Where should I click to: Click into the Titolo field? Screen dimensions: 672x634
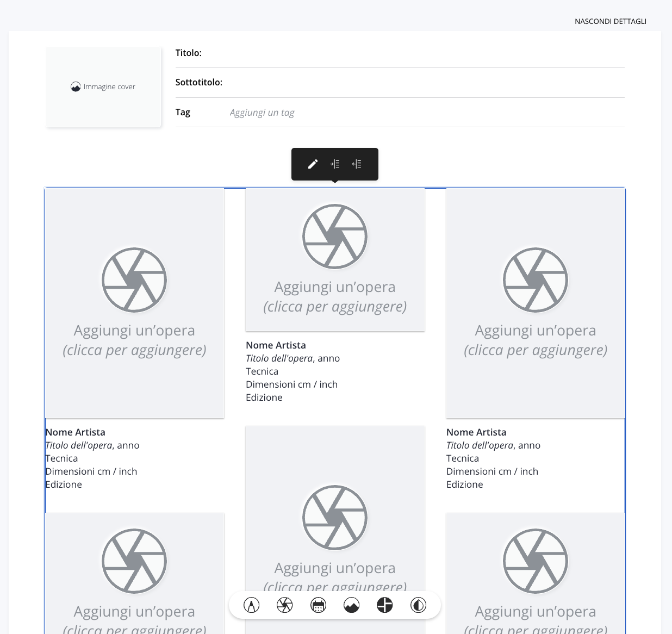pos(413,53)
